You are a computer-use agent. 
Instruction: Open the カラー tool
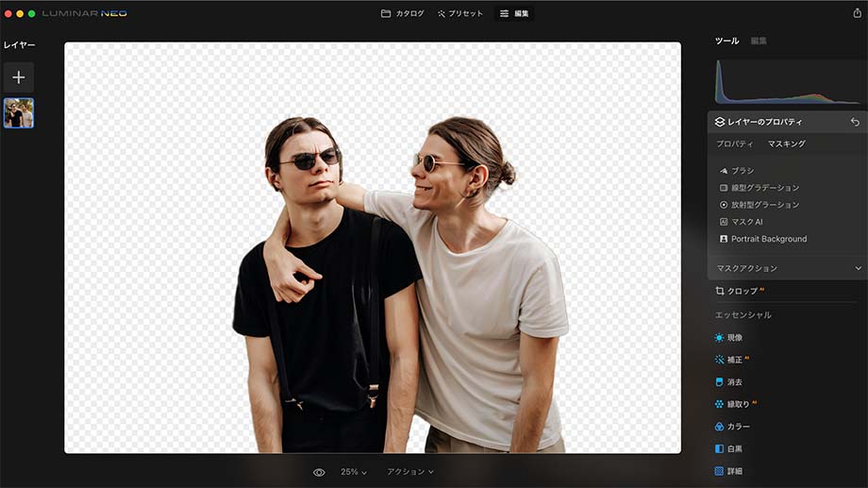click(x=732, y=427)
